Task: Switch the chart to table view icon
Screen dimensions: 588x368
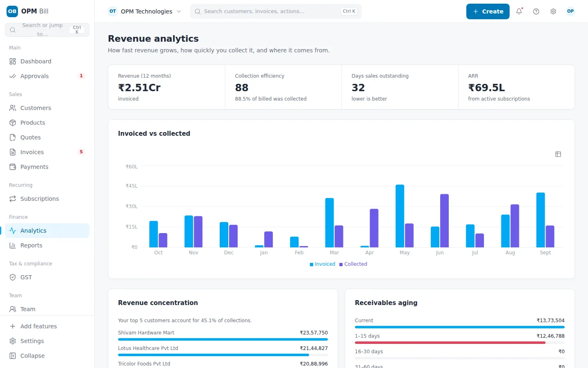Action: point(558,154)
